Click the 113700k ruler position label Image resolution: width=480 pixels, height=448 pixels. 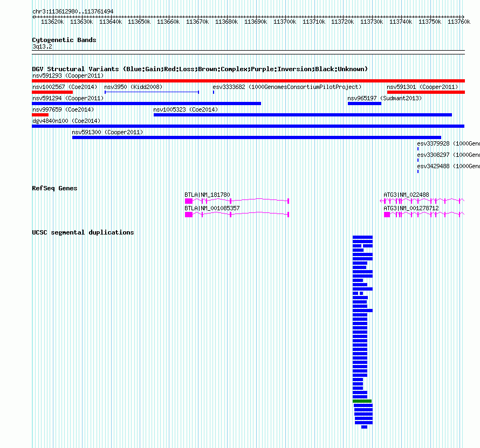click(x=285, y=22)
